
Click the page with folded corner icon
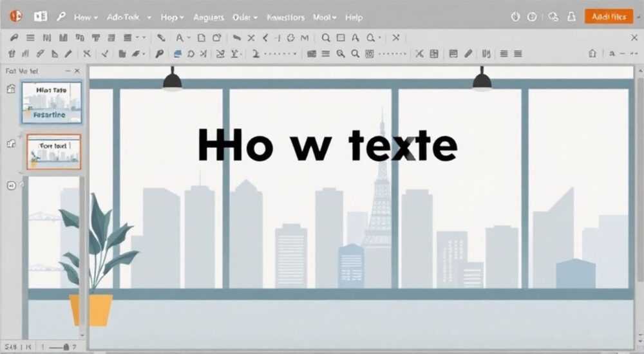pos(216,38)
